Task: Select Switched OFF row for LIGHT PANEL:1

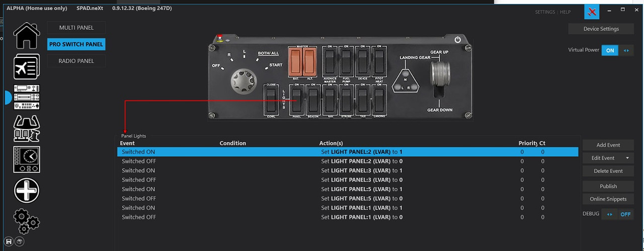Action: [x=348, y=217]
